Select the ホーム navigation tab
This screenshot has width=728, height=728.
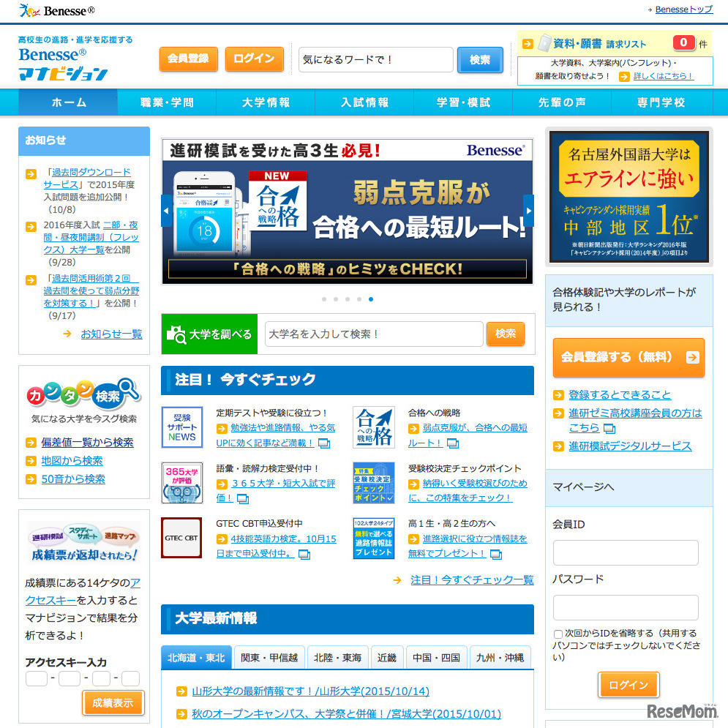pos(68,102)
